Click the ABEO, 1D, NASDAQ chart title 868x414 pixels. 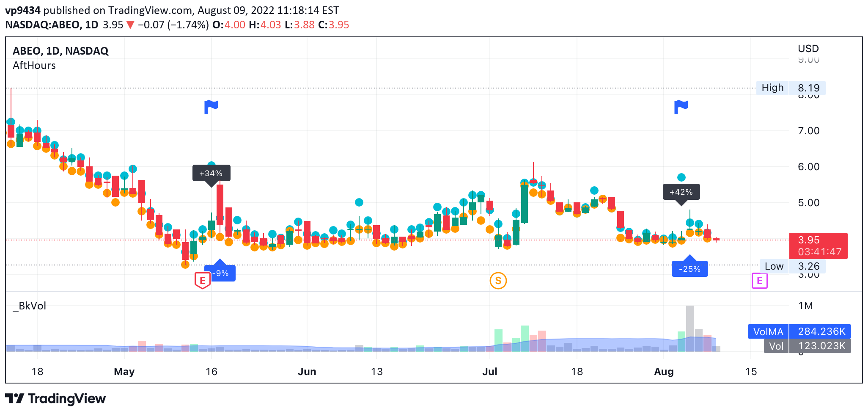(60, 51)
